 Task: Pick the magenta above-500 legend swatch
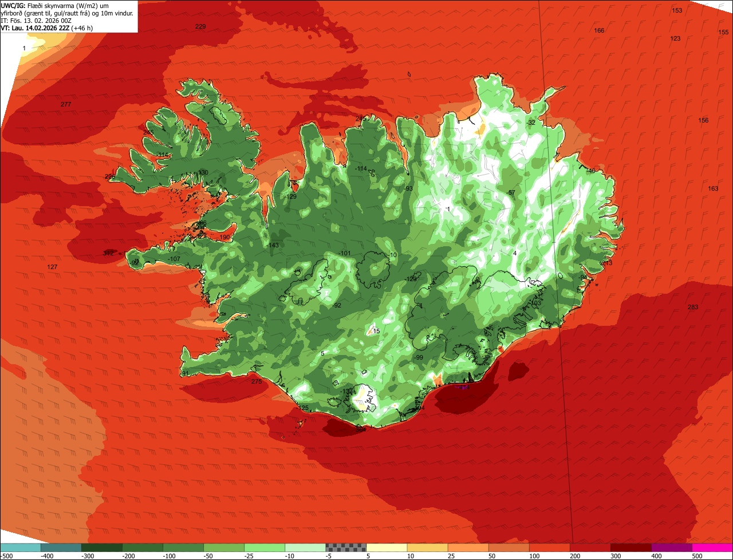pos(712,547)
